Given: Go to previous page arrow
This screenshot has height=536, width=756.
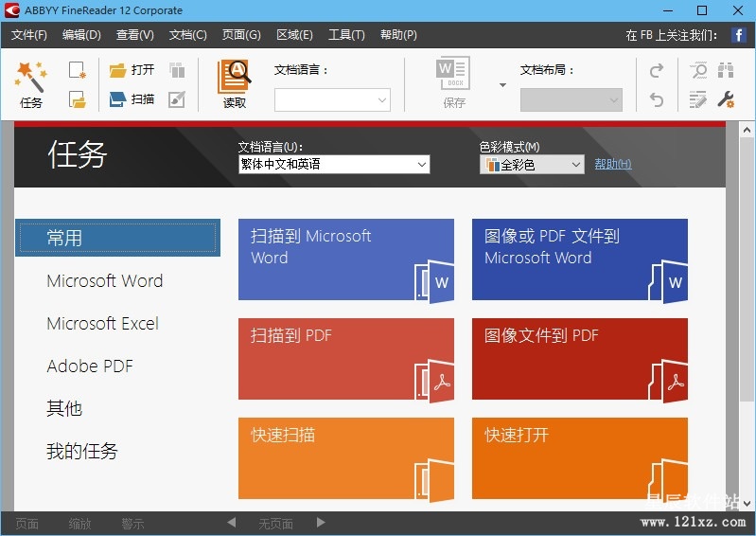Looking at the screenshot, I should (232, 523).
